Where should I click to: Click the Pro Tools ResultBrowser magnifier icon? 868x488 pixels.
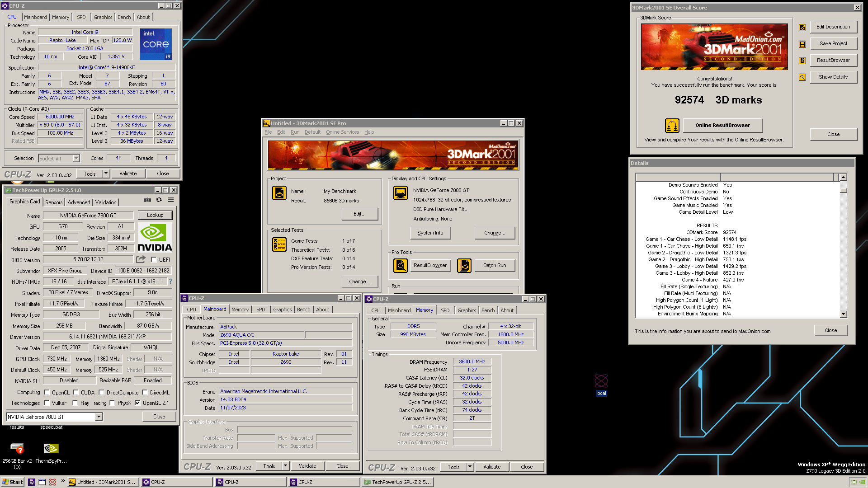pyautogui.click(x=401, y=266)
